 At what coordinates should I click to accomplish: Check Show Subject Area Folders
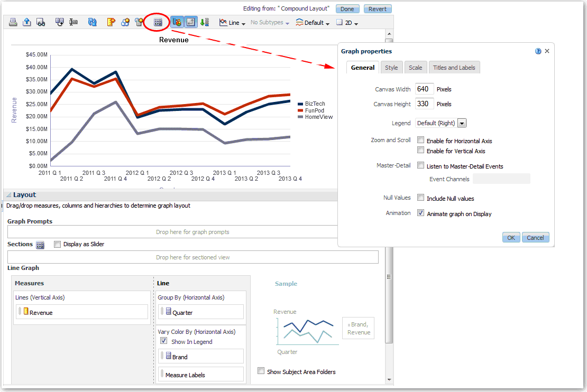(261, 371)
